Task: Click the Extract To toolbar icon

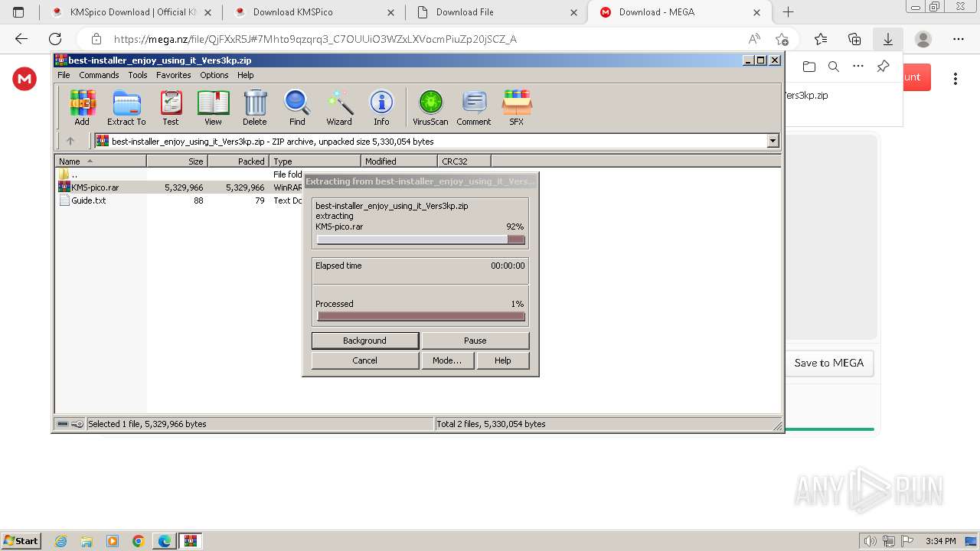Action: [126, 107]
